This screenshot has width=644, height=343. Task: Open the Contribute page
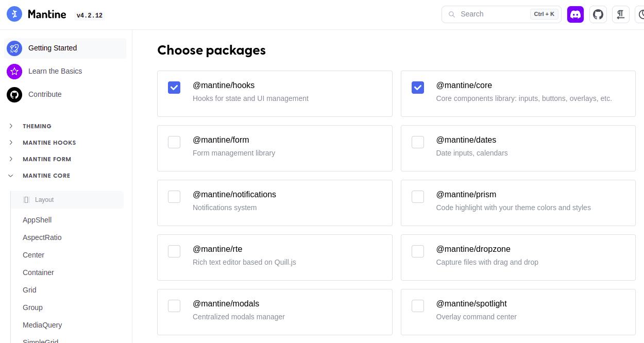[65, 95]
